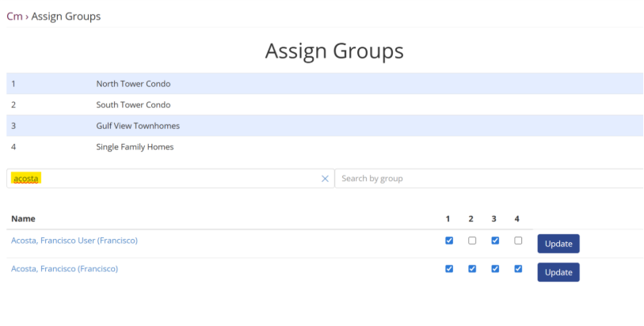644x326 pixels.
Task: Uncheck group 1 for Acosta, Francisco (Francisco)
Action: [x=449, y=269]
